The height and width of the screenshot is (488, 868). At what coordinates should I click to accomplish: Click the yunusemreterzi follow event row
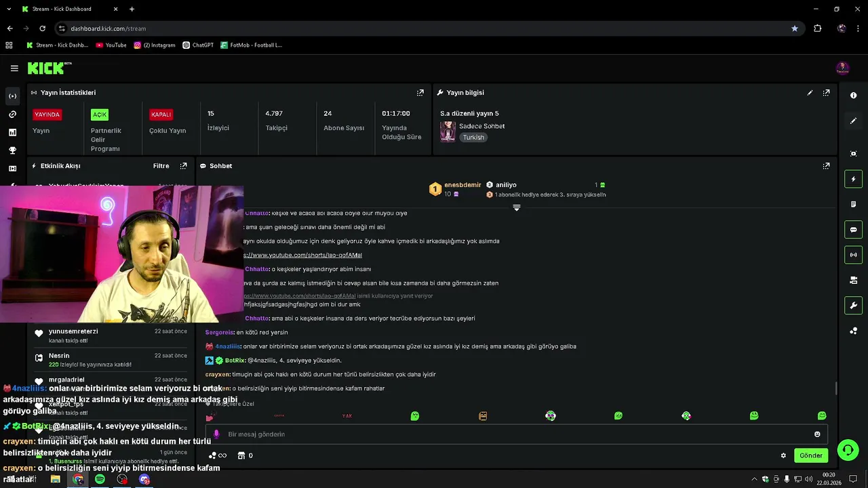(111, 335)
